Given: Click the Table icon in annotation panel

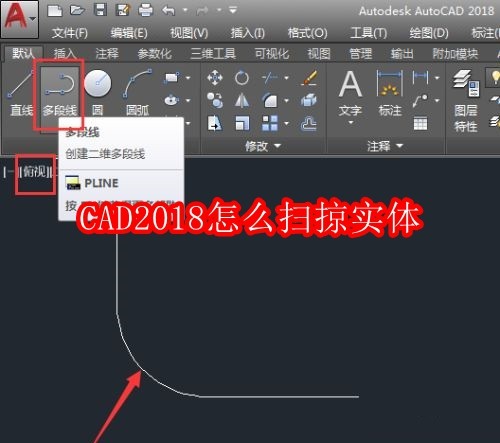Looking at the screenshot, I should 421,124.
